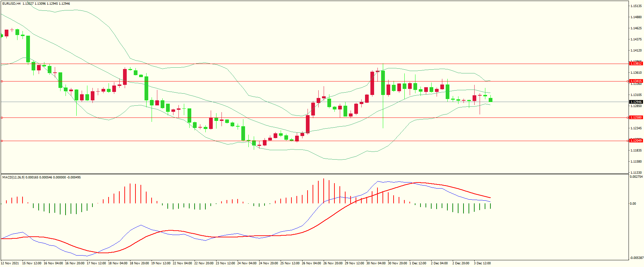
Task: Click the 0.002754 MACD scale value
Action: [x=636, y=177]
